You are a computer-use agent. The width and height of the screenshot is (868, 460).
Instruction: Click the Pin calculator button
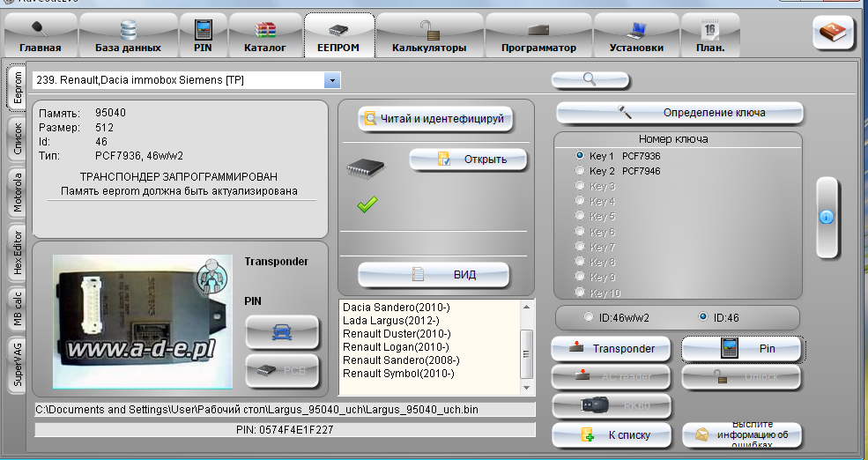741,349
